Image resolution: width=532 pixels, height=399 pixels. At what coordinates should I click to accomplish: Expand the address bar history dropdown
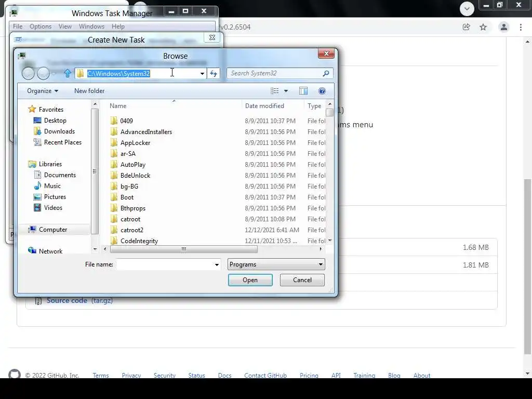tap(202, 73)
